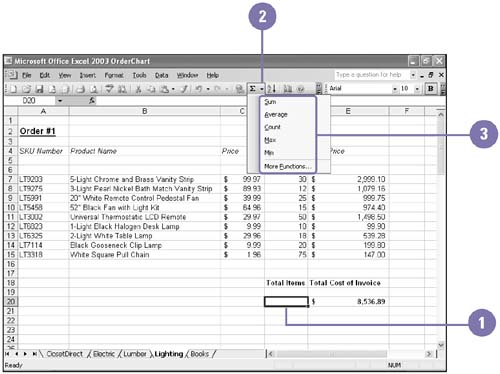Viewport: 500px width, 374px height.
Task: Open the AutoSum dropdown arrow
Action: (261, 89)
